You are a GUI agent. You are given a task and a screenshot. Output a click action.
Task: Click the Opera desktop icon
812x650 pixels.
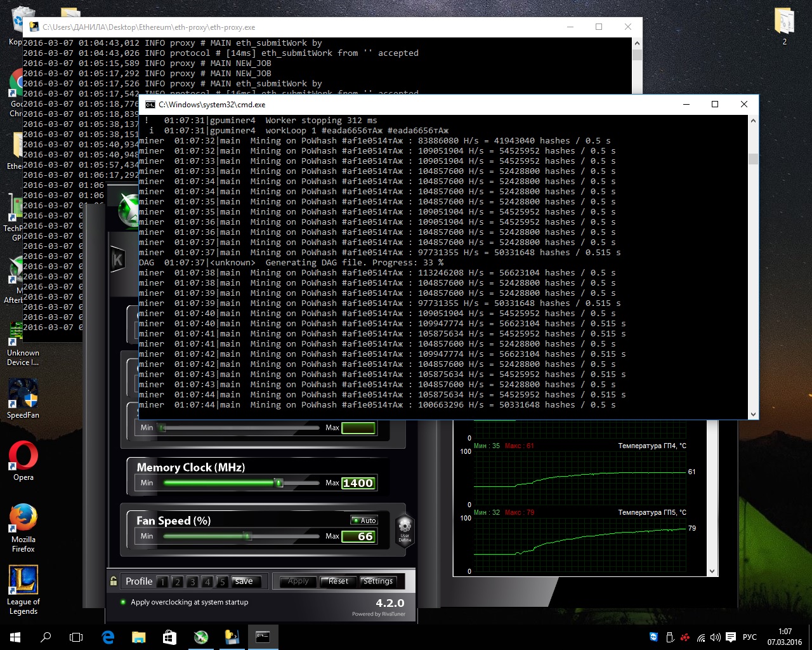click(23, 461)
